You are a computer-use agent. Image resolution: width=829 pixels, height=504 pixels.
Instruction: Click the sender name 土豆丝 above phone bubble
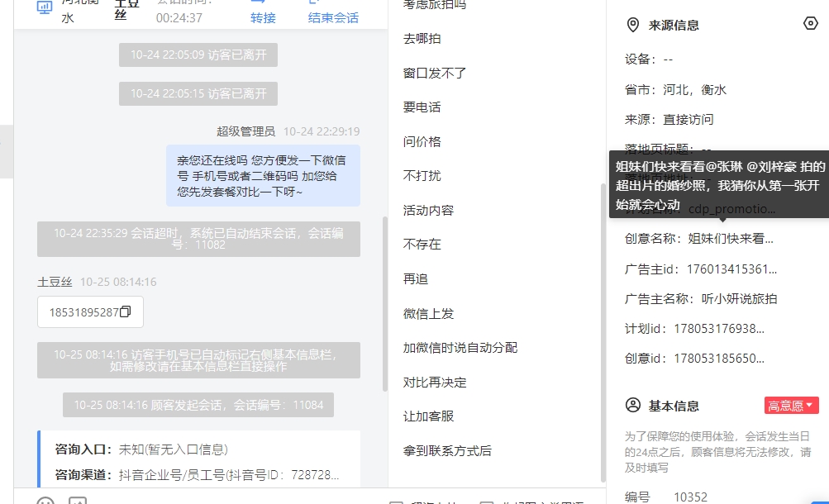coord(55,282)
